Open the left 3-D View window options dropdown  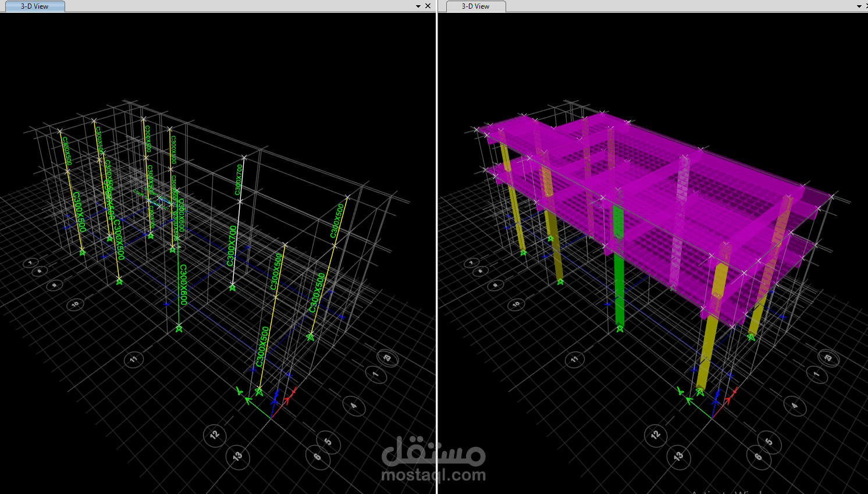pos(418,6)
